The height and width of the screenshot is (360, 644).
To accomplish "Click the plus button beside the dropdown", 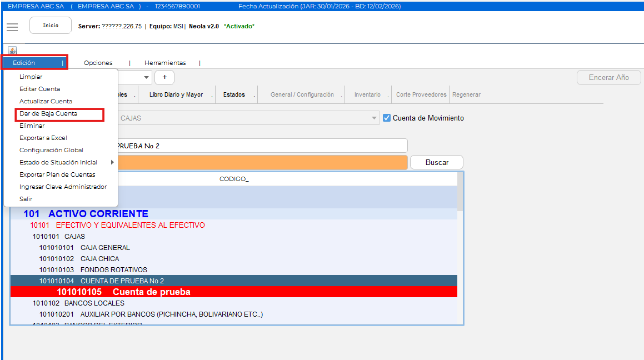I will [x=164, y=77].
